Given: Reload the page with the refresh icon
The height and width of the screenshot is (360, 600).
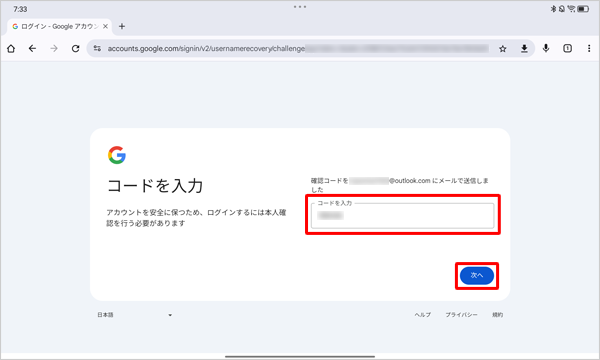Looking at the screenshot, I should [x=75, y=49].
